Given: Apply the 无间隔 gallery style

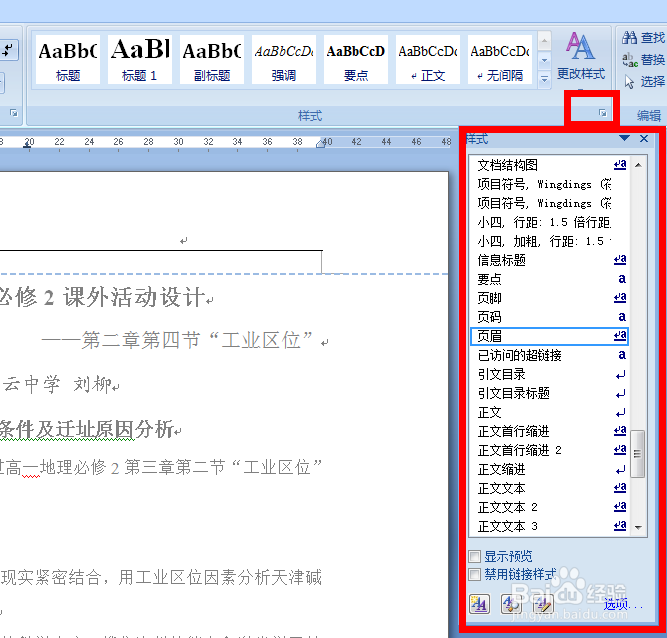Looking at the screenshot, I should coord(500,60).
